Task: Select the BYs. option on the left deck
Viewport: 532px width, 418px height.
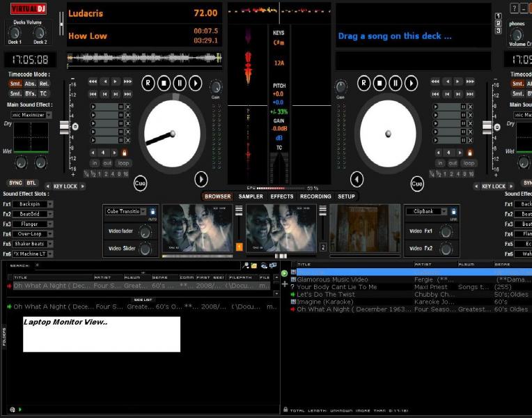Action: pyautogui.click(x=30, y=93)
